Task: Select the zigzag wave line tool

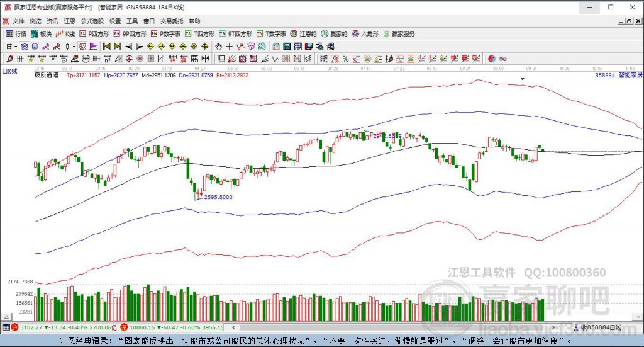Action: [x=275, y=59]
